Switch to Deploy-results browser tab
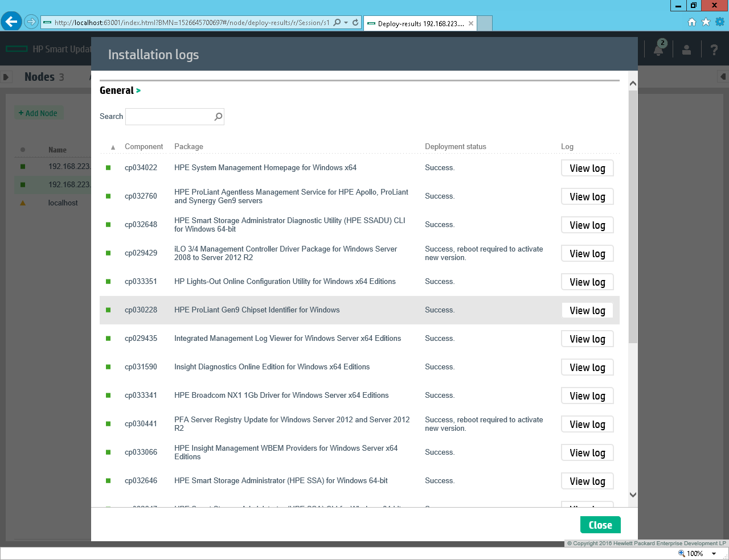Viewport: 729px width, 560px height. (420, 23)
